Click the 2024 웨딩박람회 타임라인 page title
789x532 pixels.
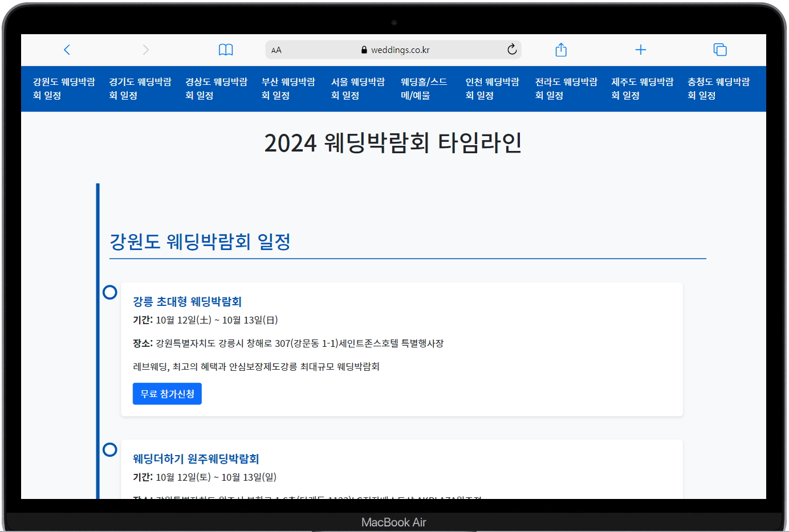(x=393, y=142)
